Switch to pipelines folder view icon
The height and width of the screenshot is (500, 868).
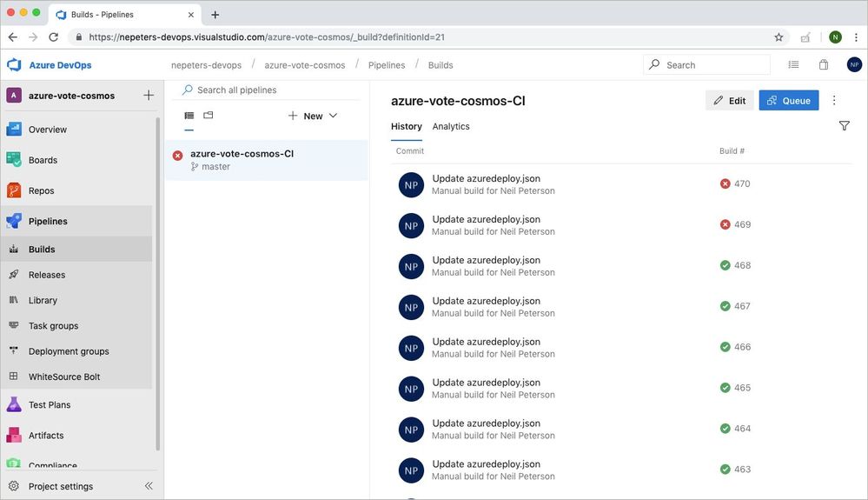209,115
